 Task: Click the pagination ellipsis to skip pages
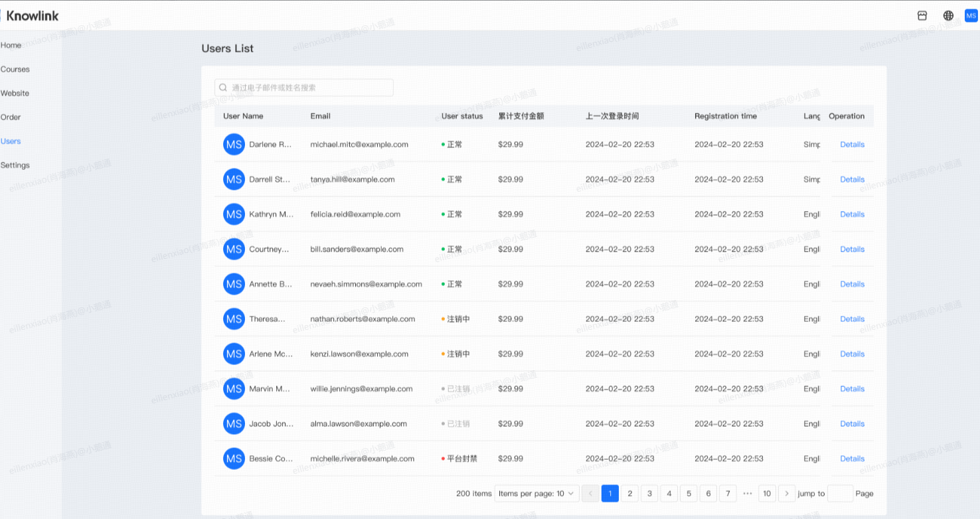click(748, 493)
